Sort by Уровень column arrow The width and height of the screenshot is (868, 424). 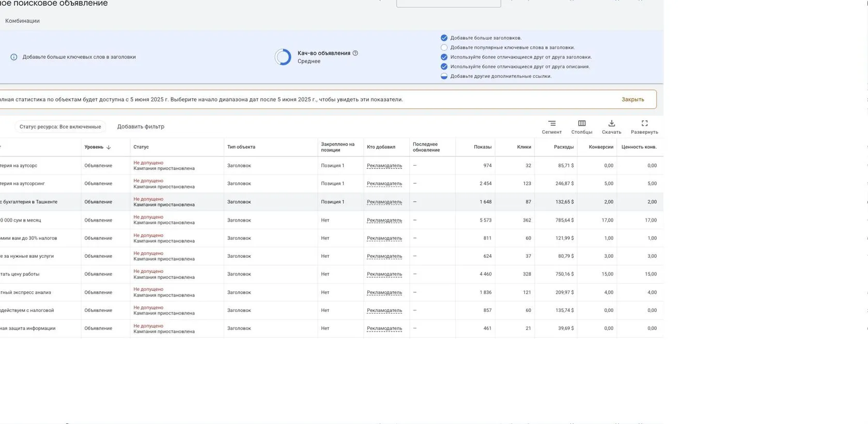pyautogui.click(x=109, y=147)
